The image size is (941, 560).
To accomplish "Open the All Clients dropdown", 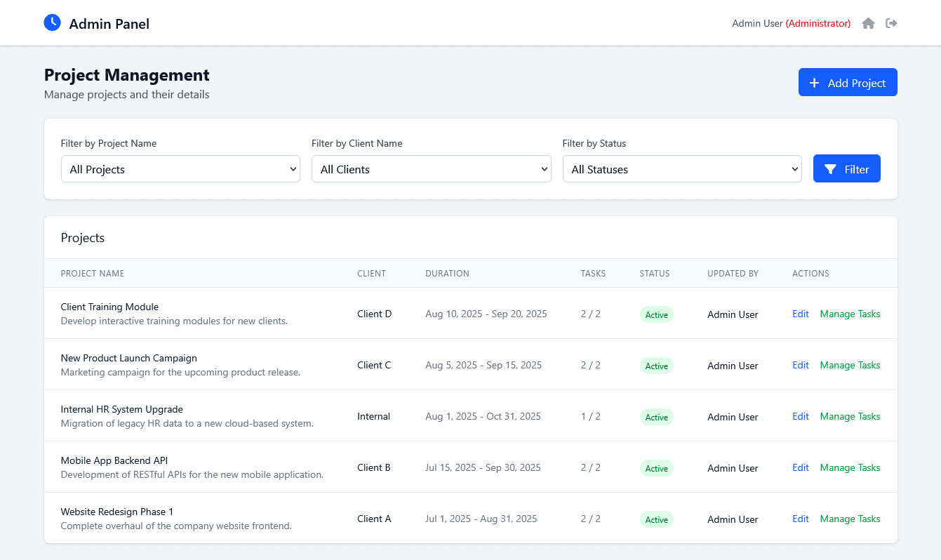I will (x=431, y=169).
